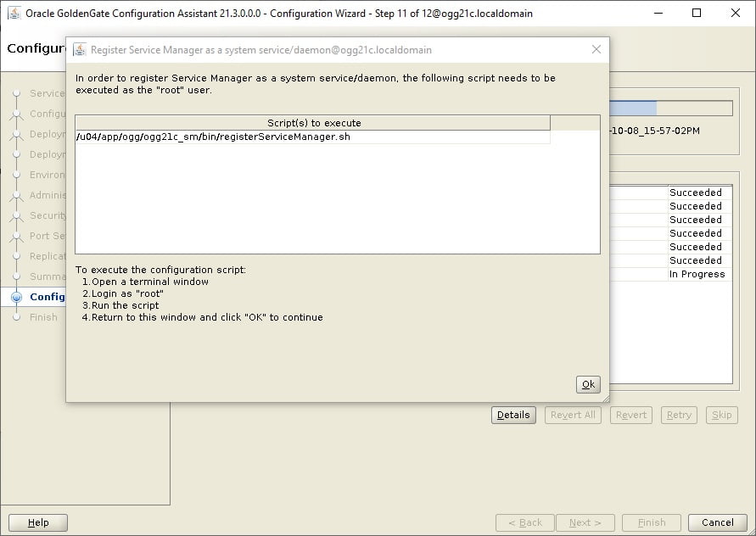This screenshot has height=536, width=756.
Task: Click the "Login as root" instruction text
Action: 127,293
